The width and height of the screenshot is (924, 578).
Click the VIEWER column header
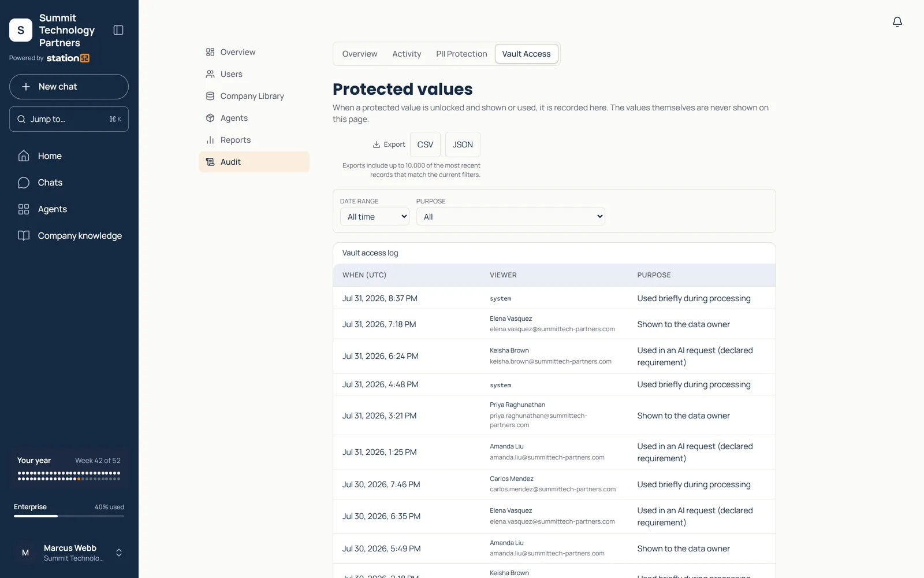[x=504, y=275]
